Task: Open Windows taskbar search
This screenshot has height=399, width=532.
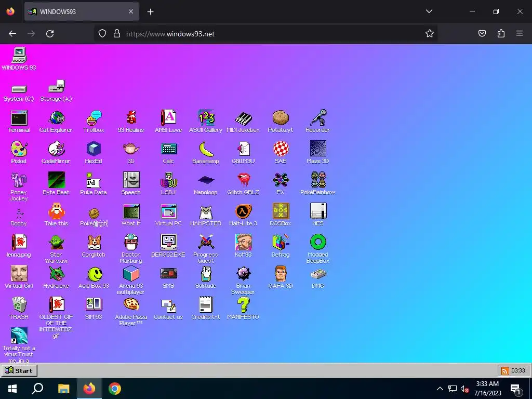Action: pos(37,389)
